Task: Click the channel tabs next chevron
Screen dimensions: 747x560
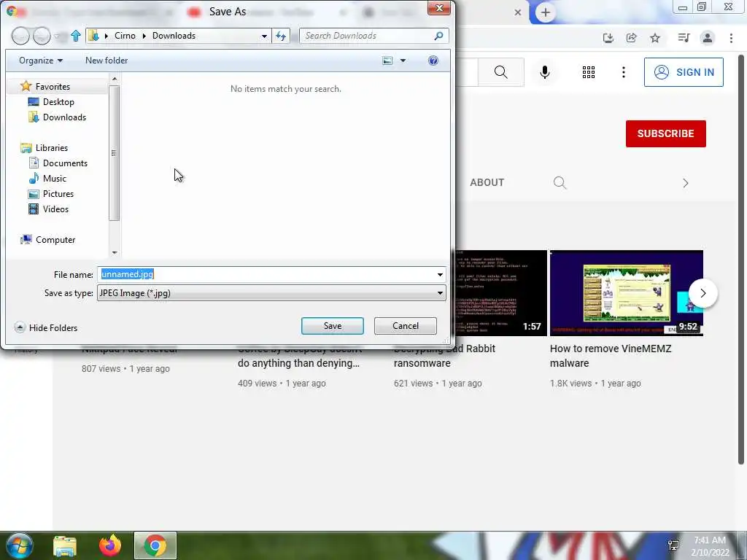Action: point(685,183)
